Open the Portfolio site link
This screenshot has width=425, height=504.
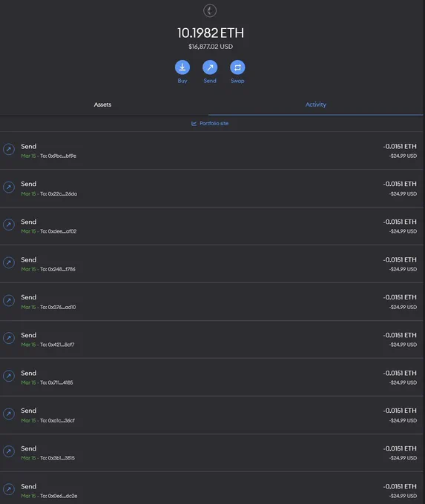[x=210, y=124]
